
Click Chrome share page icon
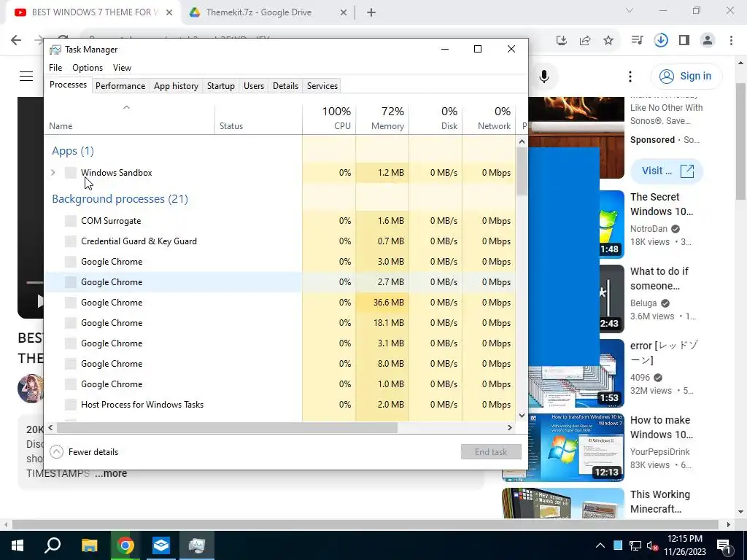point(585,41)
